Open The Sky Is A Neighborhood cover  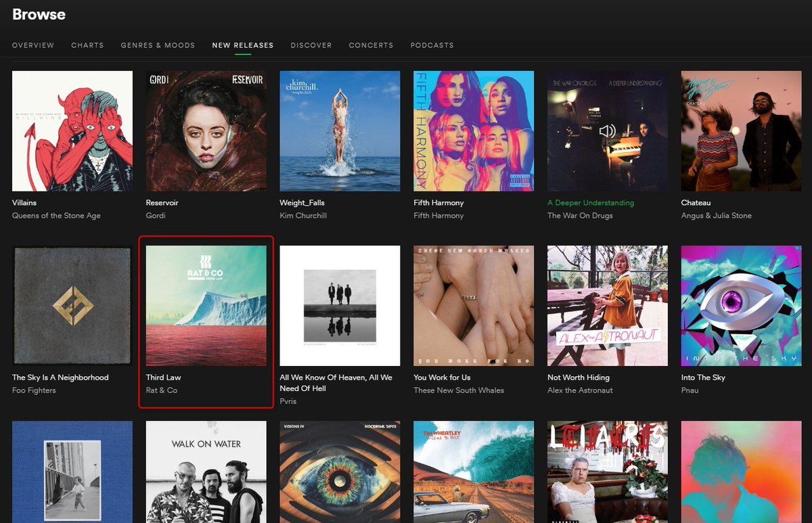click(x=72, y=306)
